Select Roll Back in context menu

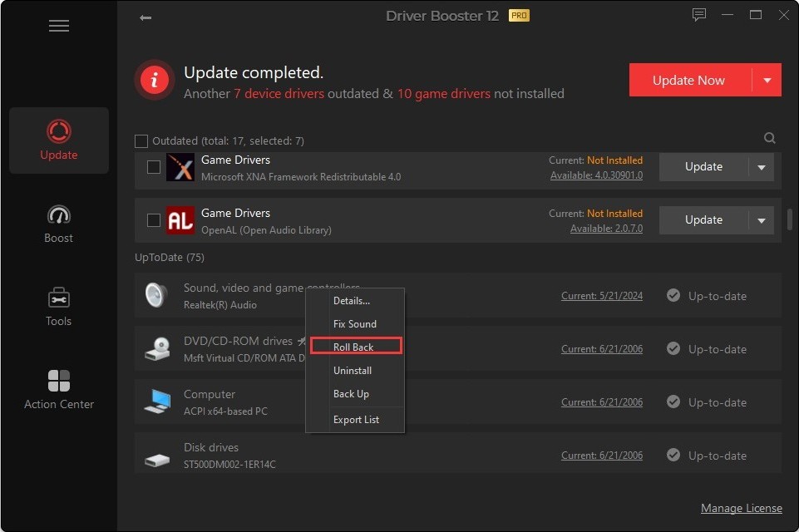(356, 346)
